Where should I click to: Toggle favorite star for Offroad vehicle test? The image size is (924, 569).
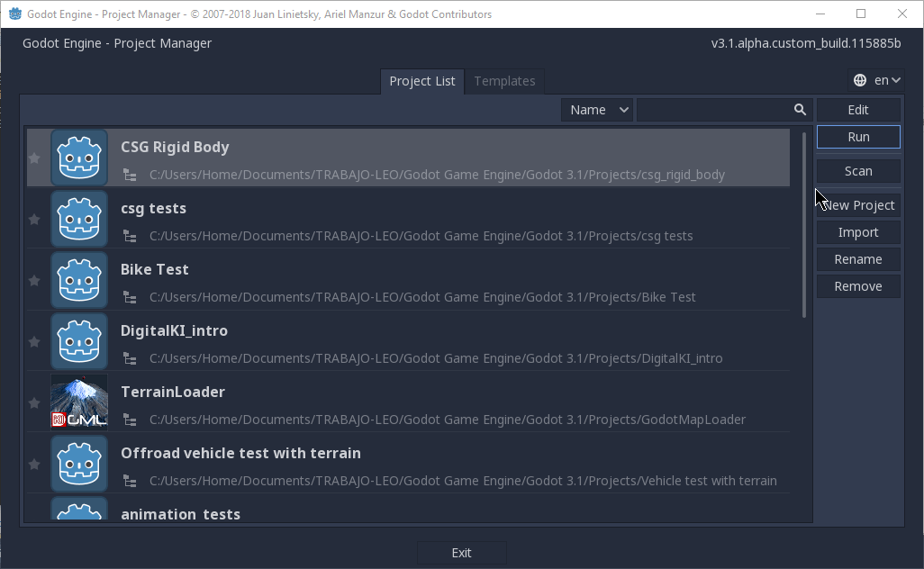(x=34, y=465)
